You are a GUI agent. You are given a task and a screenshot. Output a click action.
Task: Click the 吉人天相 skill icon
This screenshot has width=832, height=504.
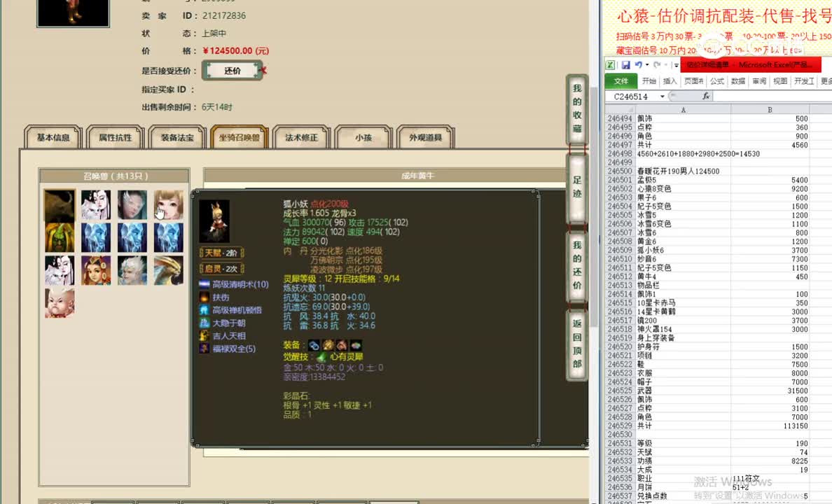(x=204, y=336)
